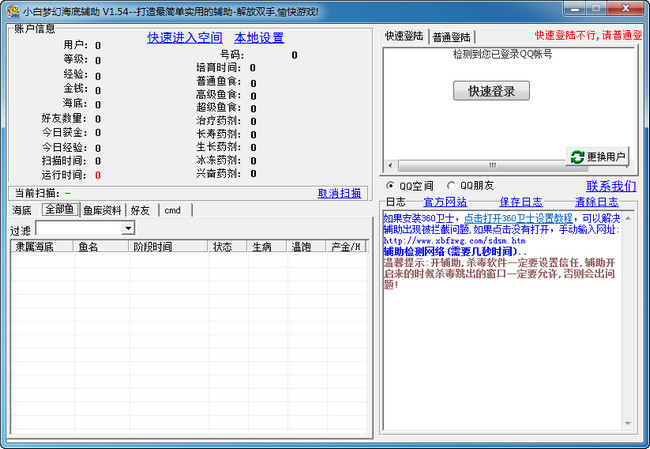Open the 鱼库资料 tab
Screen dimensions: 650x449
(x=103, y=210)
